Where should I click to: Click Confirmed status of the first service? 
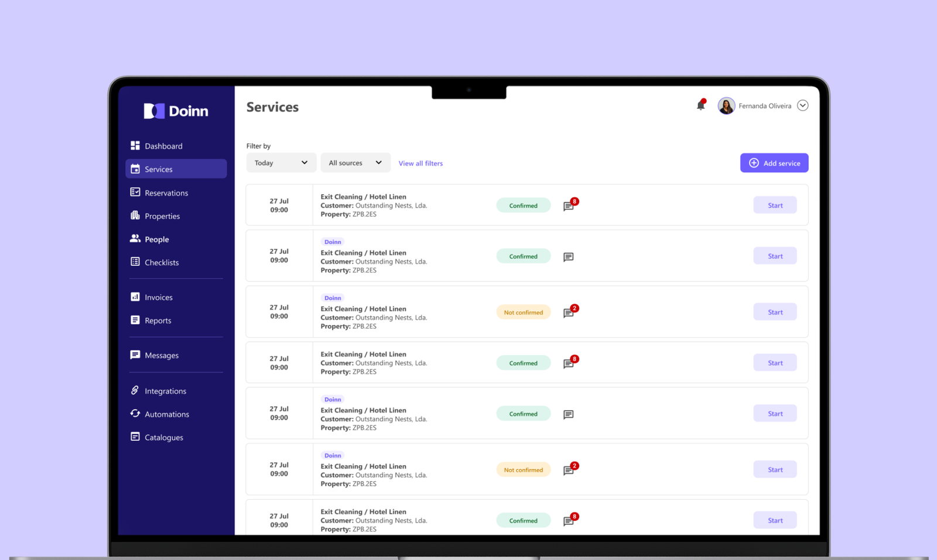tap(524, 205)
